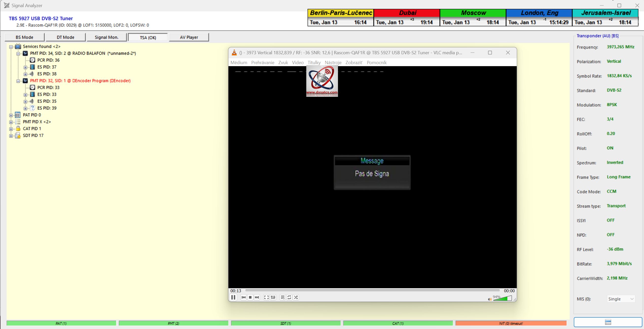This screenshot has height=329, width=644.
Task: Click the AV Player button
Action: tap(189, 37)
